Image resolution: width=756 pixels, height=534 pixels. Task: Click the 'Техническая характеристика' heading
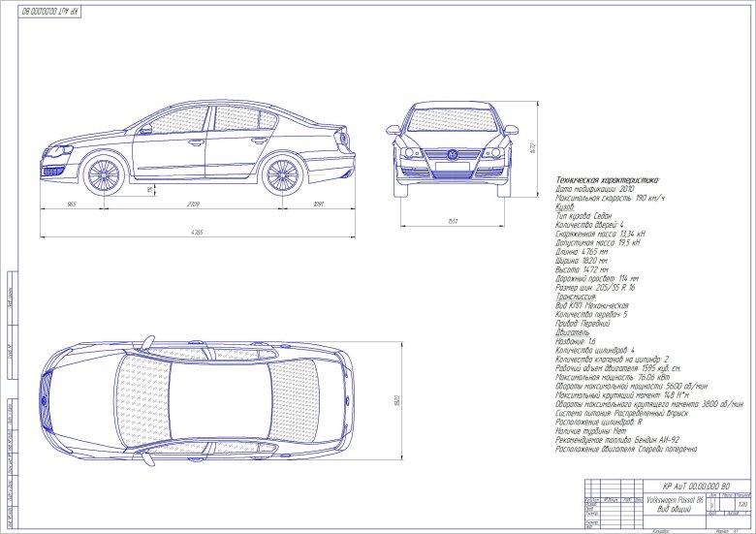coord(606,180)
